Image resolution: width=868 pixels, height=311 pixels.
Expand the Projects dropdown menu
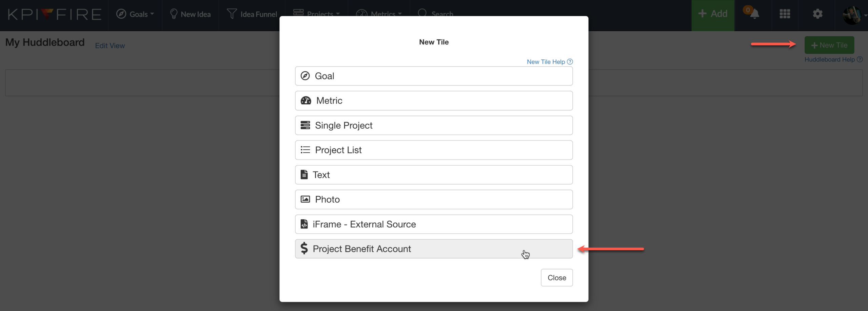point(316,14)
